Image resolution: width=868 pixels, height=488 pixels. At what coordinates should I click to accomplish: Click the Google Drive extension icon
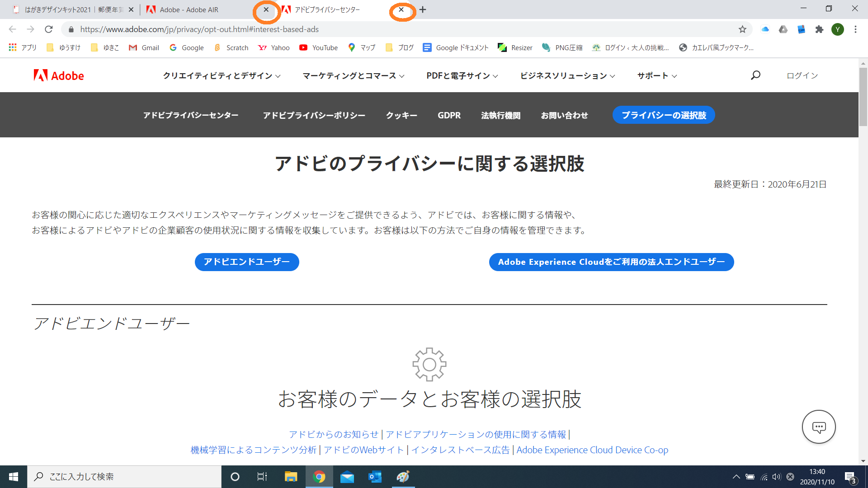tap(783, 29)
